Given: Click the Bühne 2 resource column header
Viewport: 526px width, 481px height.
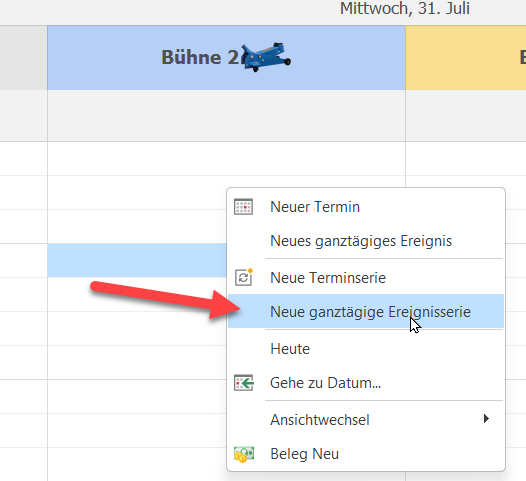Looking at the screenshot, I should (x=226, y=57).
